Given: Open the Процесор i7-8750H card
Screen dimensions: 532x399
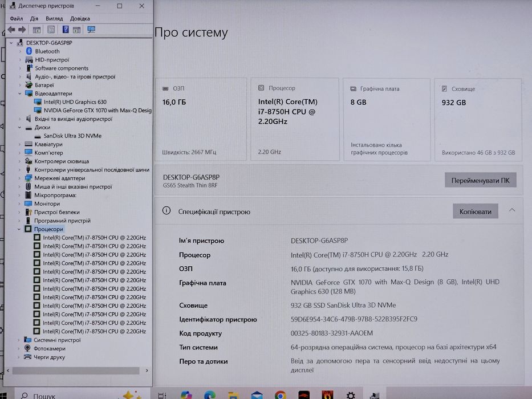Looking at the screenshot, I should [295, 120].
